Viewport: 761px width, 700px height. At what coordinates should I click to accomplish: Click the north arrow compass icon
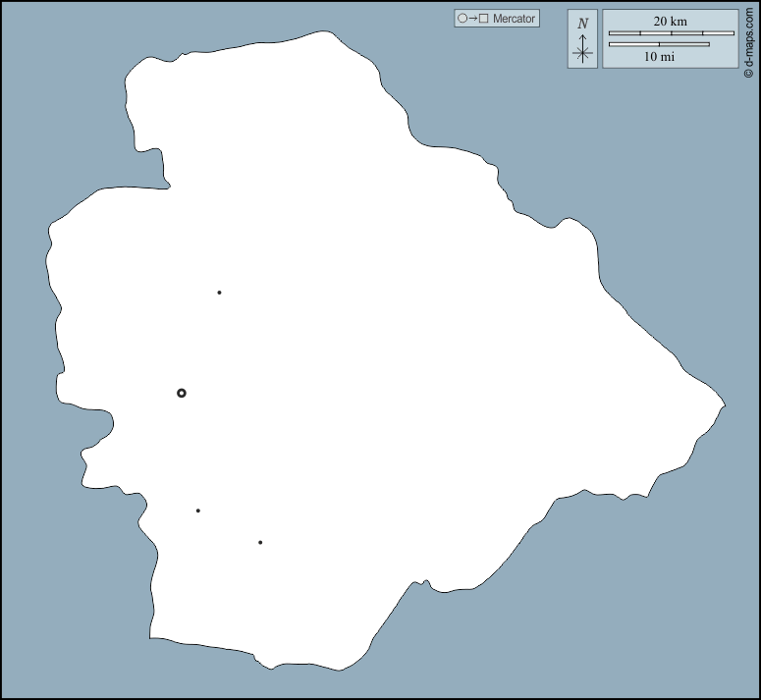(582, 39)
